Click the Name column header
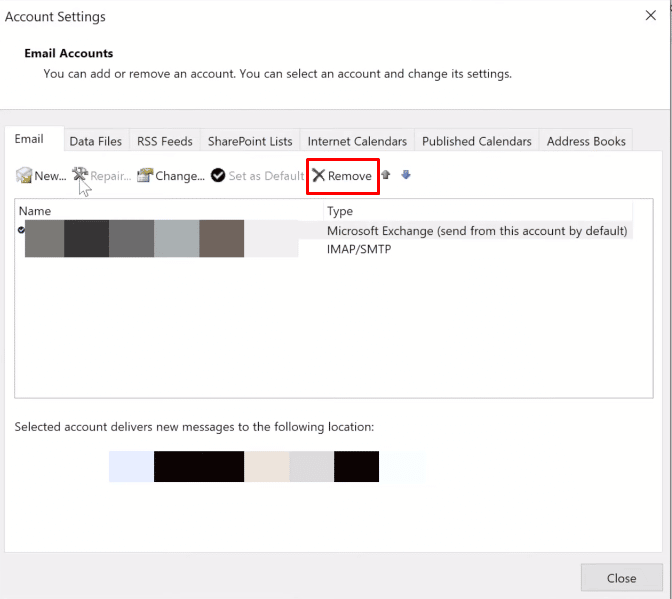The image size is (672, 599). click(170, 211)
